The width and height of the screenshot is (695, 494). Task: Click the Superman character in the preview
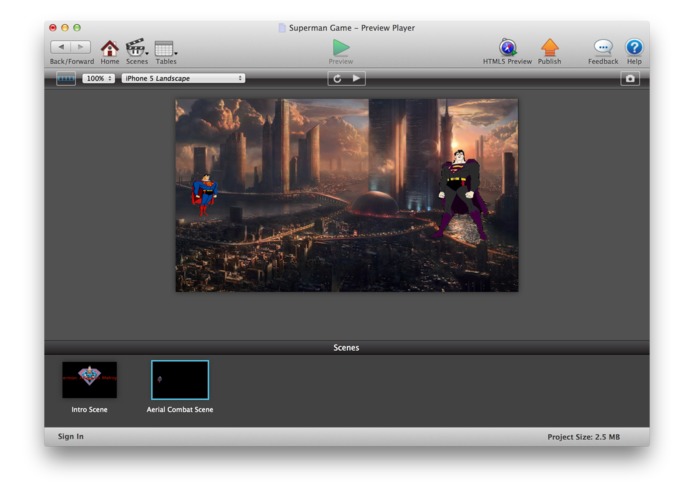[204, 194]
